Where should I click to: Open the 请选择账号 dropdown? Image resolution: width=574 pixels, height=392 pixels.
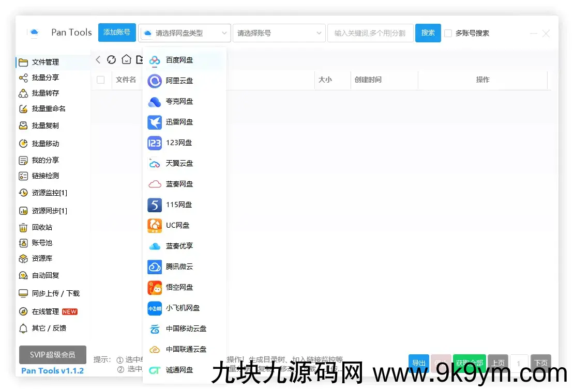pos(279,33)
